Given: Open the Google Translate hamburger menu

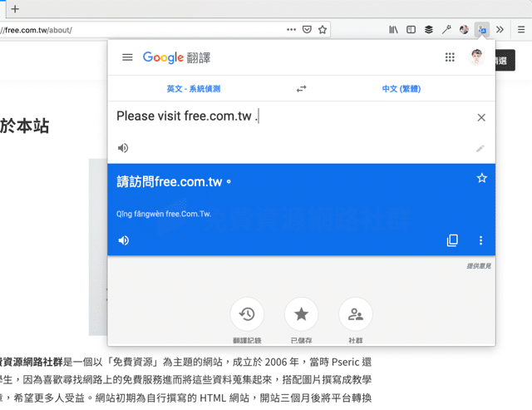Looking at the screenshot, I should pos(127,57).
